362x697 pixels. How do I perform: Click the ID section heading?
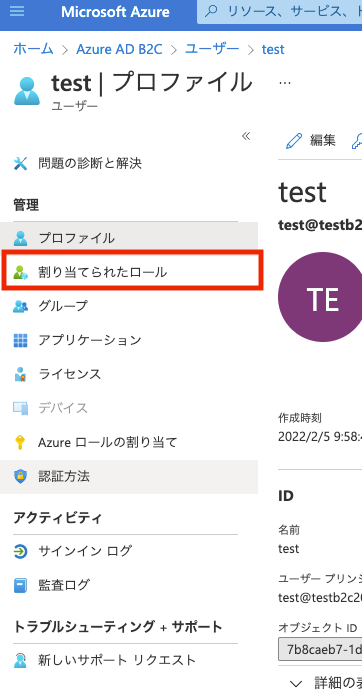point(286,496)
